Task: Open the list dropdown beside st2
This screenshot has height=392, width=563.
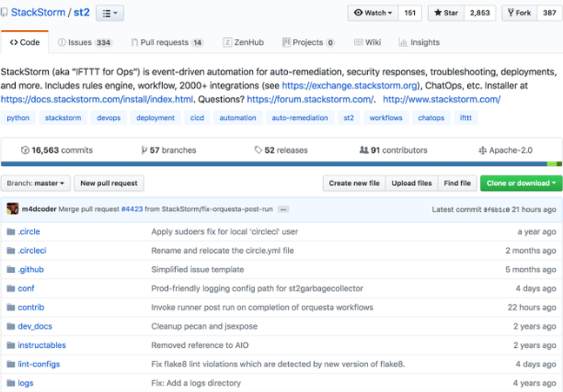Action: click(x=110, y=13)
